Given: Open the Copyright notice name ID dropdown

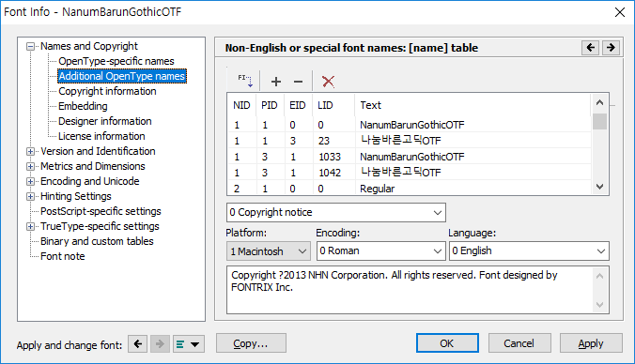Looking at the screenshot, I should click(x=336, y=212).
